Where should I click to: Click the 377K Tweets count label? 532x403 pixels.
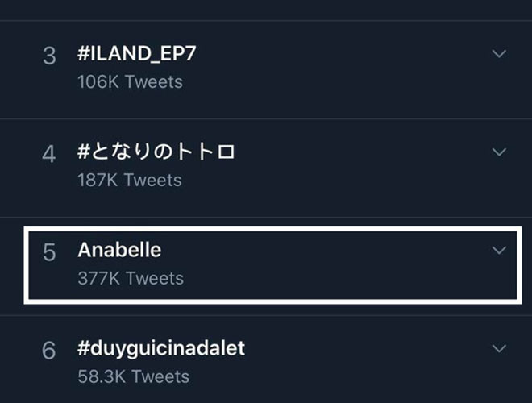click(x=131, y=279)
